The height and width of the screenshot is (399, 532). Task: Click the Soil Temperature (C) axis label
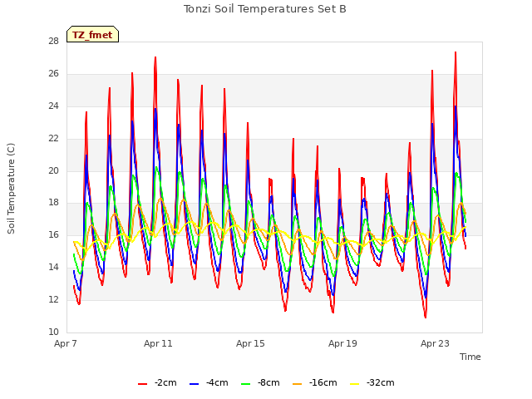coord(11,189)
